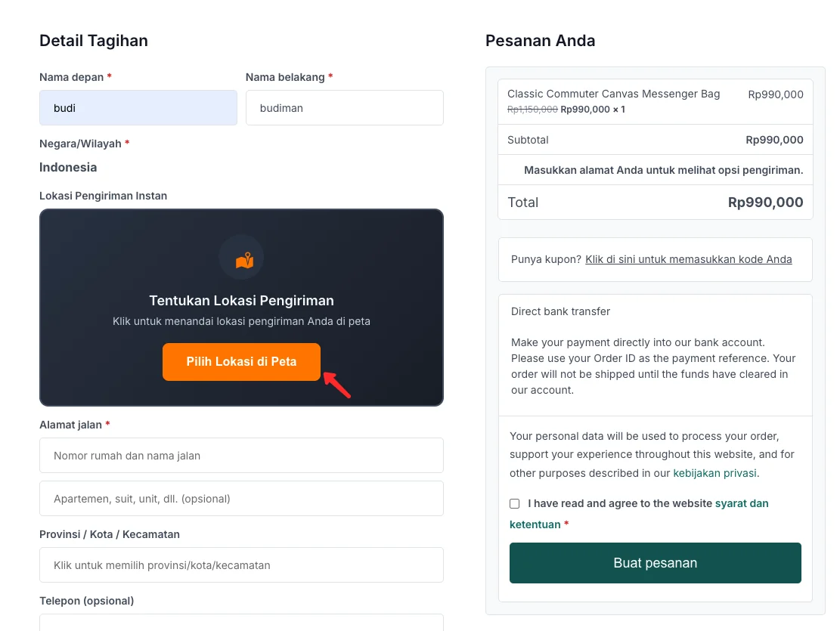Image resolution: width=840 pixels, height=631 pixels.
Task: Select the Classic Commuter Canvas Messenger Bag product
Action: (x=613, y=94)
